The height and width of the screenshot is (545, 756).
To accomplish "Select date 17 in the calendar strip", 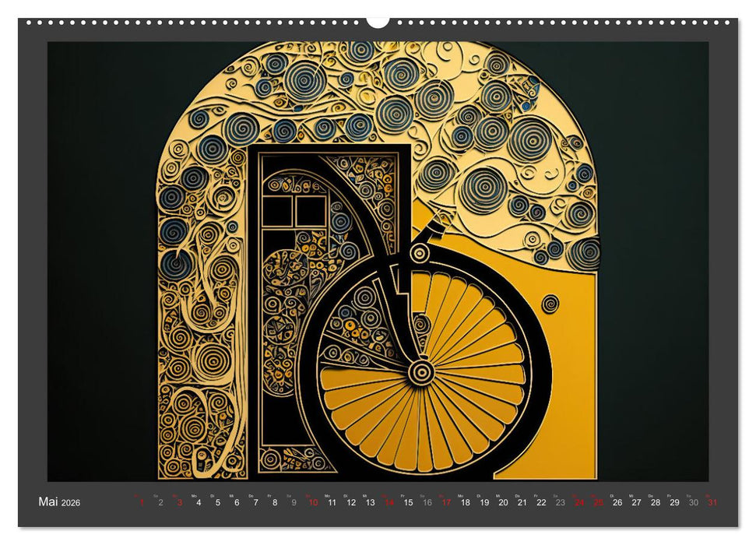I will [x=446, y=503].
